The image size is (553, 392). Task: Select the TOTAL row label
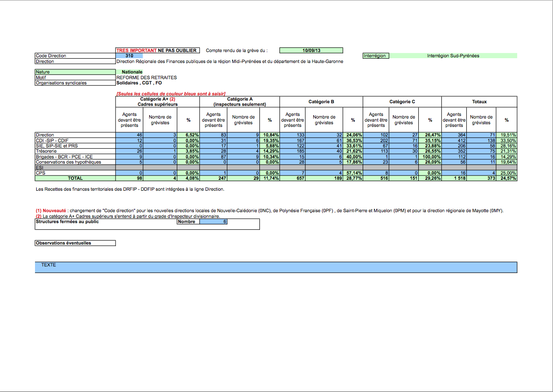[75, 178]
